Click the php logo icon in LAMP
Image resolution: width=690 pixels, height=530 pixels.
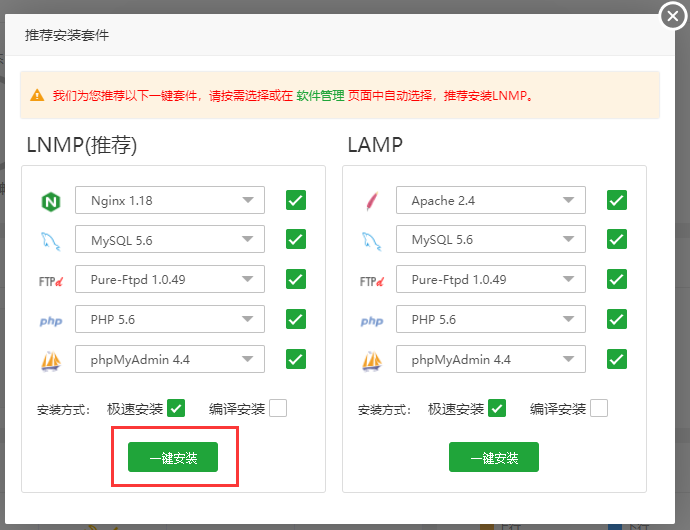372,321
